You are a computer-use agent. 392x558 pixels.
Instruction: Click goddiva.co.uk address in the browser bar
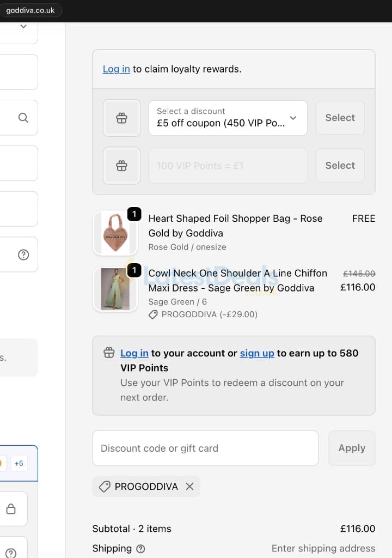pyautogui.click(x=30, y=10)
